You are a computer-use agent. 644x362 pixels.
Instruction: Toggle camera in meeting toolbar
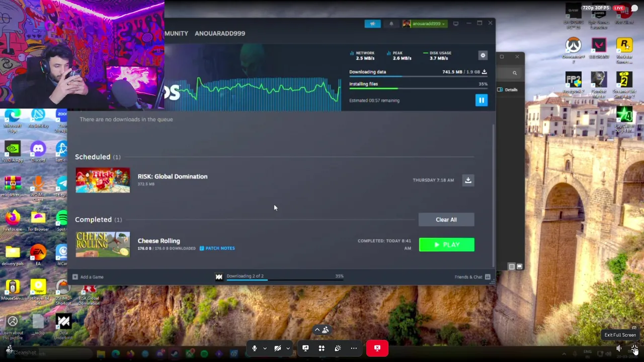[x=278, y=348]
